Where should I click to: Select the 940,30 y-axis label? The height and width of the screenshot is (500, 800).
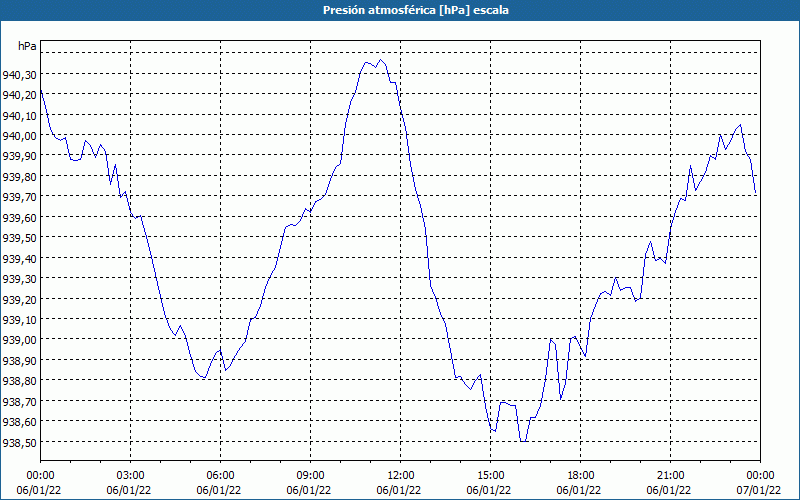pyautogui.click(x=19, y=75)
